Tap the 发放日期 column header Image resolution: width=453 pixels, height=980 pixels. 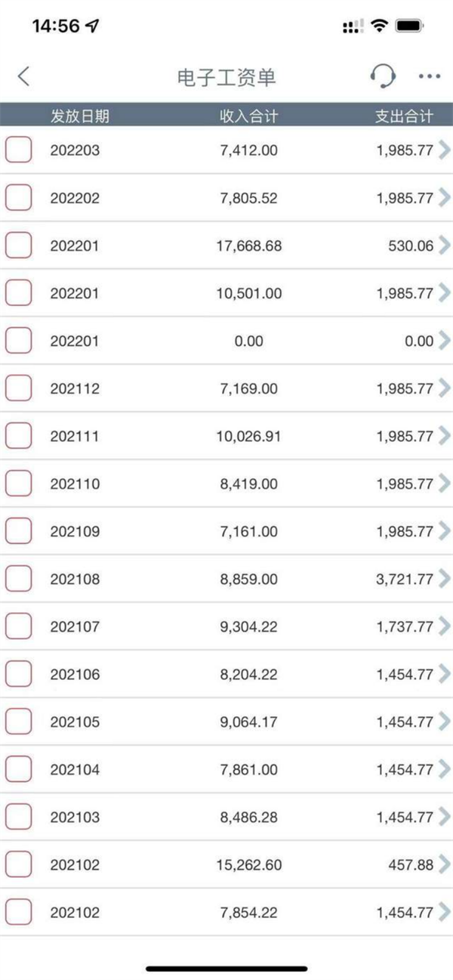80,116
